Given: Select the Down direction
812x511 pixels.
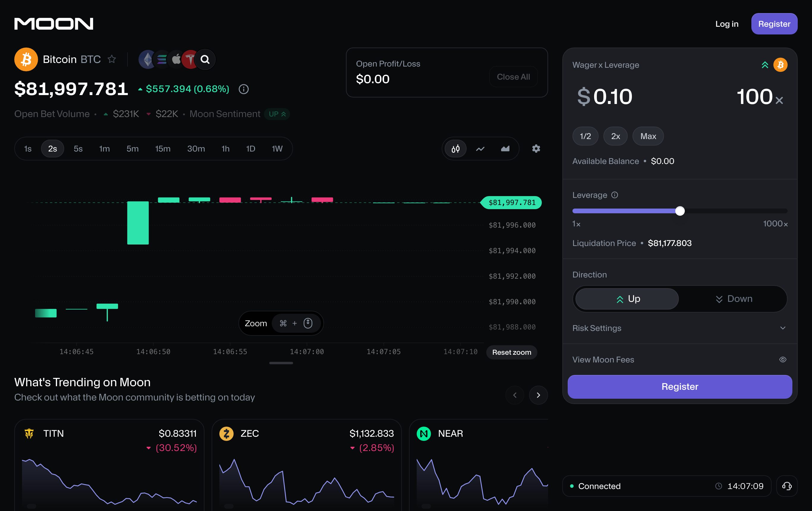Looking at the screenshot, I should coord(734,299).
